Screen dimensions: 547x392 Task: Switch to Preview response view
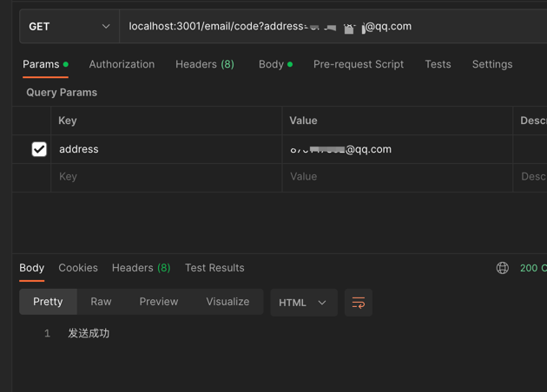pyautogui.click(x=158, y=302)
